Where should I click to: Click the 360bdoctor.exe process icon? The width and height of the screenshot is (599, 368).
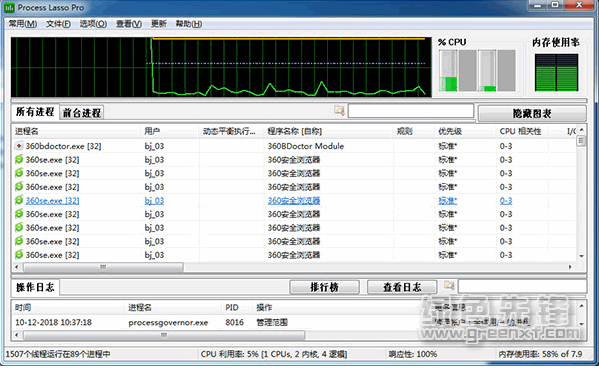tap(19, 146)
